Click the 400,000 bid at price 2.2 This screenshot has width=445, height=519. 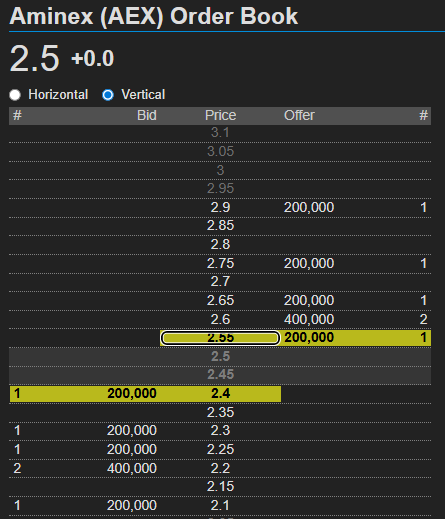pos(132,469)
